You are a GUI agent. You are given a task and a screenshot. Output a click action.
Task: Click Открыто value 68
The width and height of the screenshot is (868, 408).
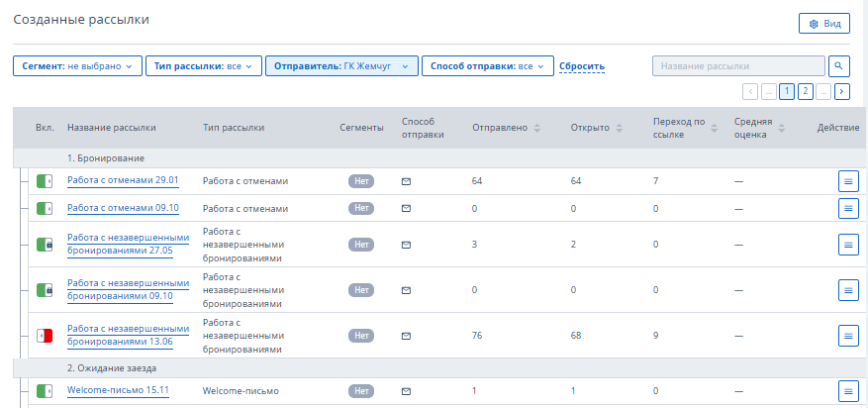pos(576,336)
